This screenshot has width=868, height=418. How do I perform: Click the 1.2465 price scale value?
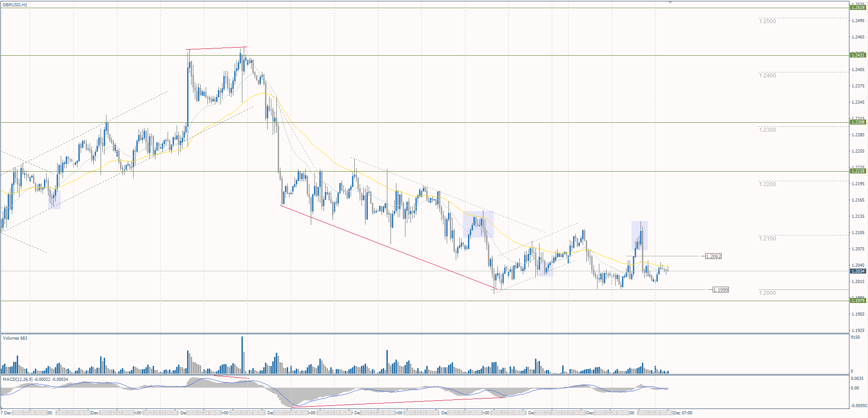coord(858,37)
